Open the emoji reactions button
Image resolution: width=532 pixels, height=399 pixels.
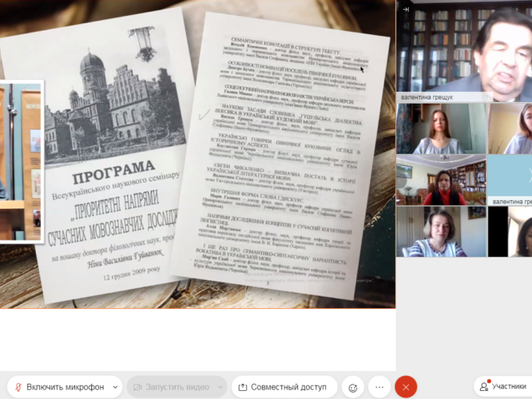(351, 387)
